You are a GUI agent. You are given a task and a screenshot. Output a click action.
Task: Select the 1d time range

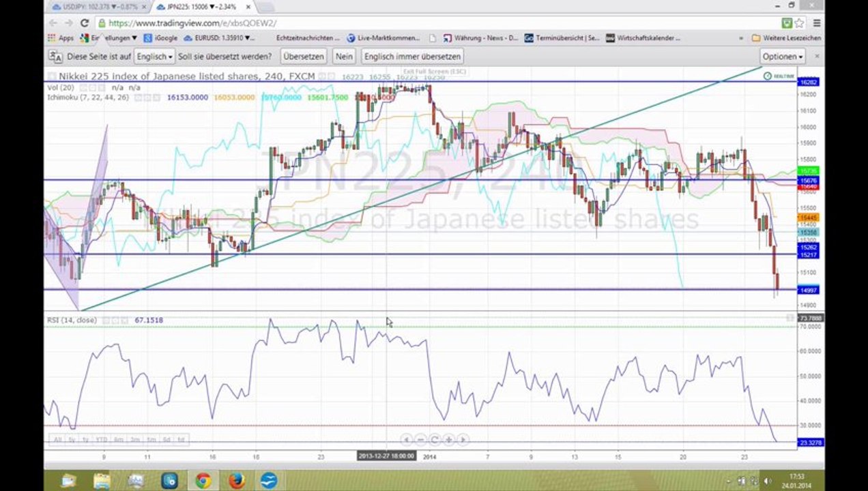181,440
